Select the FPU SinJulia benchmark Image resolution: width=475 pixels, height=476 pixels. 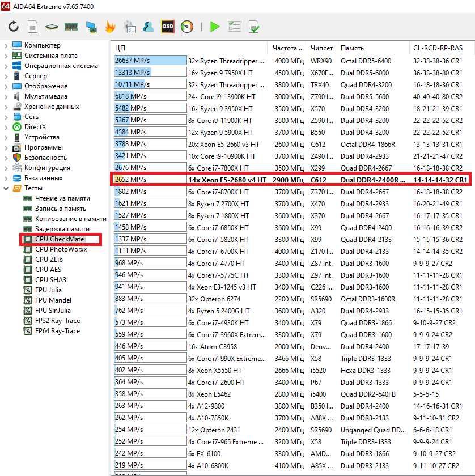click(x=53, y=311)
